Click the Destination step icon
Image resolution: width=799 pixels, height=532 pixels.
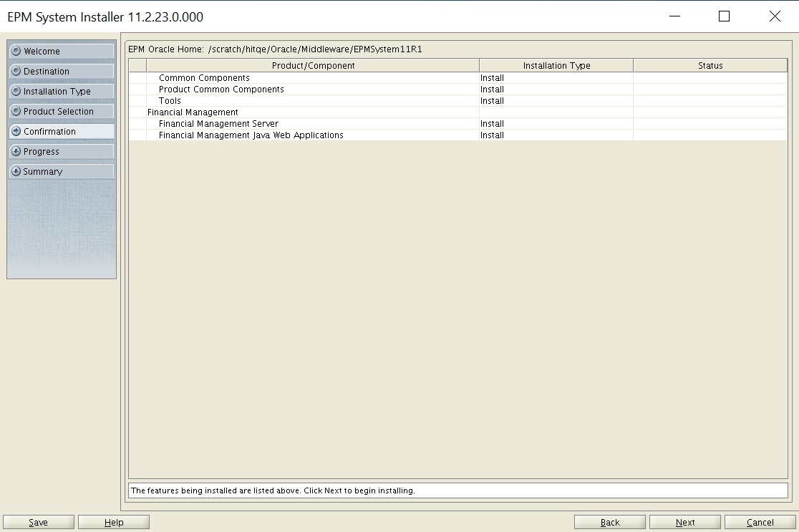(x=16, y=71)
